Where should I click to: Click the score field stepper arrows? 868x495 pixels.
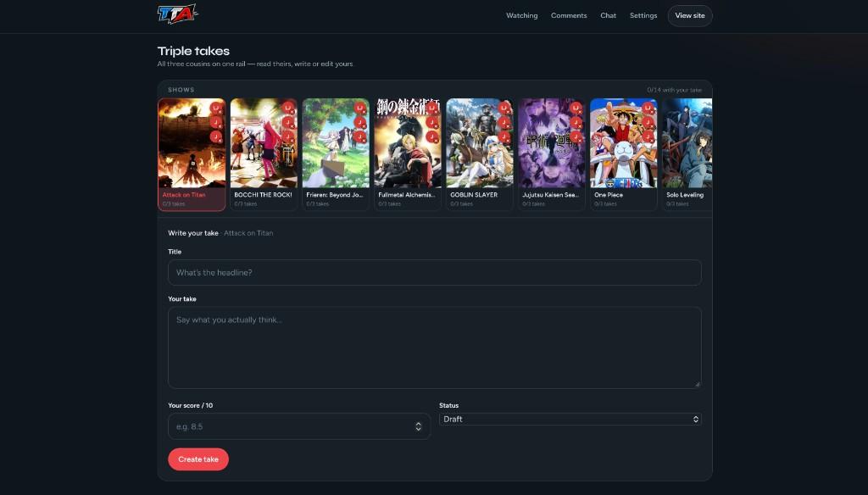click(419, 426)
